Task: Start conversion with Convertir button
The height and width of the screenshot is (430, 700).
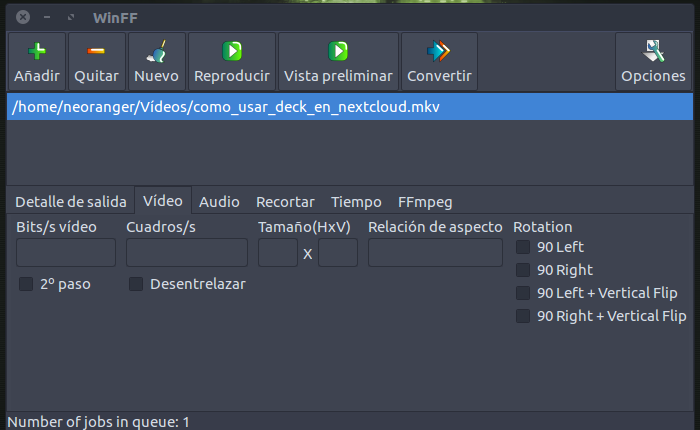Action: [439, 62]
